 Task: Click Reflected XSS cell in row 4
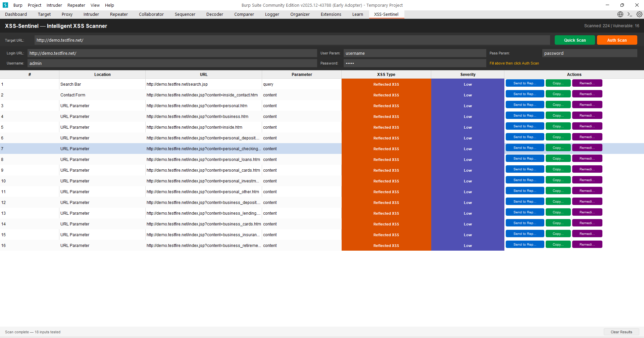pyautogui.click(x=386, y=117)
